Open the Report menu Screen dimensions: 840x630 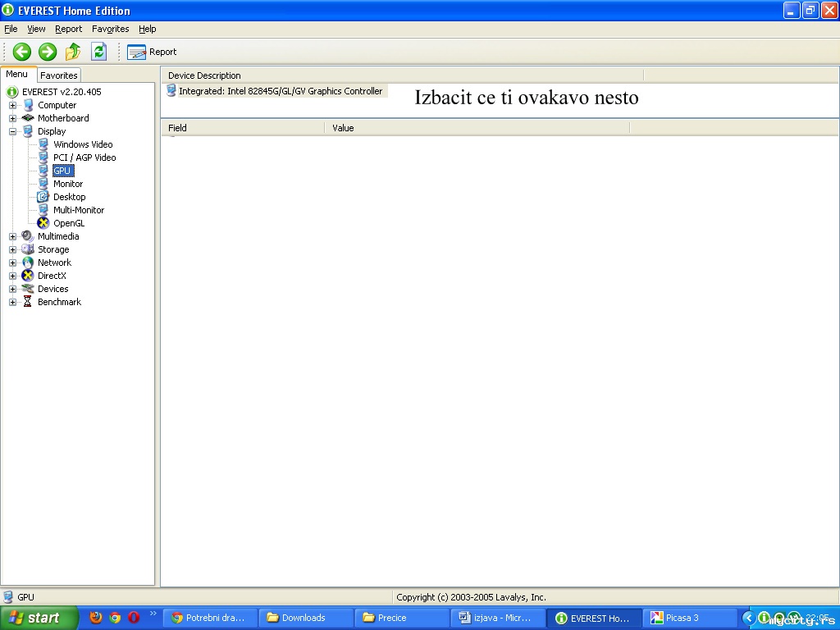tap(69, 29)
